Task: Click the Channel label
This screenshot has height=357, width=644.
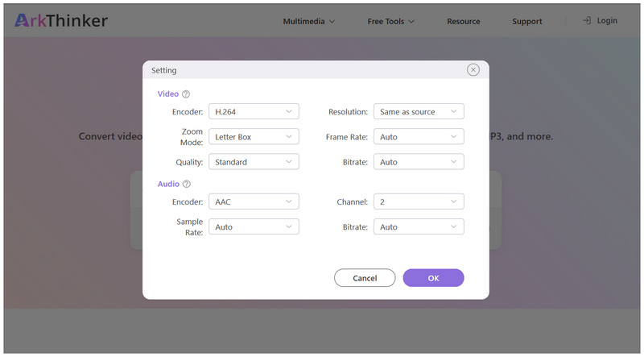Action: [x=352, y=202]
